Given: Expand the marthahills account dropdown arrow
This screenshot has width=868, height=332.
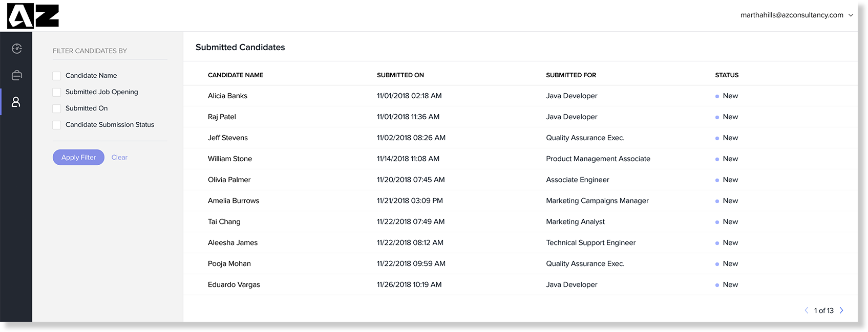Looking at the screenshot, I should [851, 15].
